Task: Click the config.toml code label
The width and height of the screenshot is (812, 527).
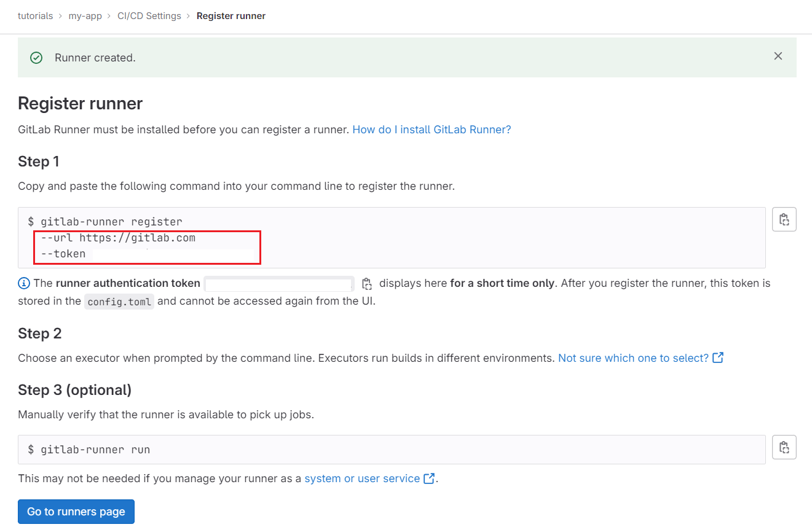Action: [x=119, y=301]
